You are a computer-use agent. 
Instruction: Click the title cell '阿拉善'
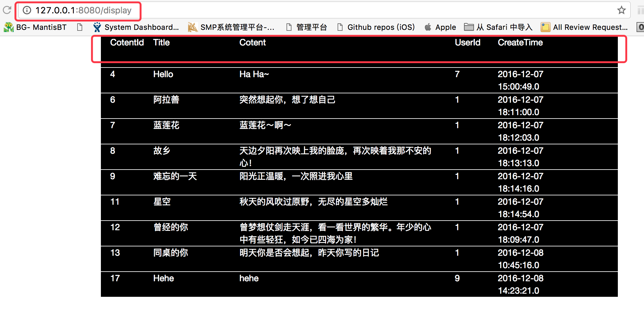pos(166,100)
